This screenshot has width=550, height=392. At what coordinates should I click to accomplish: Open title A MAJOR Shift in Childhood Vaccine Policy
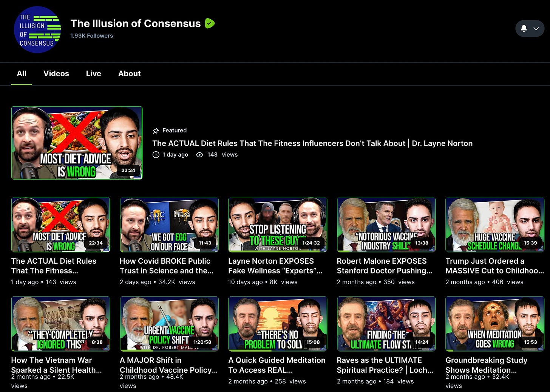169,365
